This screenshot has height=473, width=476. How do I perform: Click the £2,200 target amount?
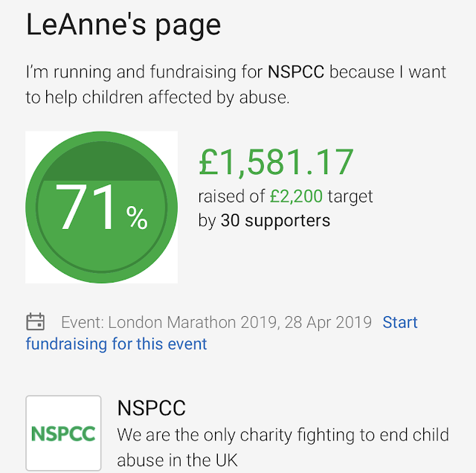[x=296, y=196]
